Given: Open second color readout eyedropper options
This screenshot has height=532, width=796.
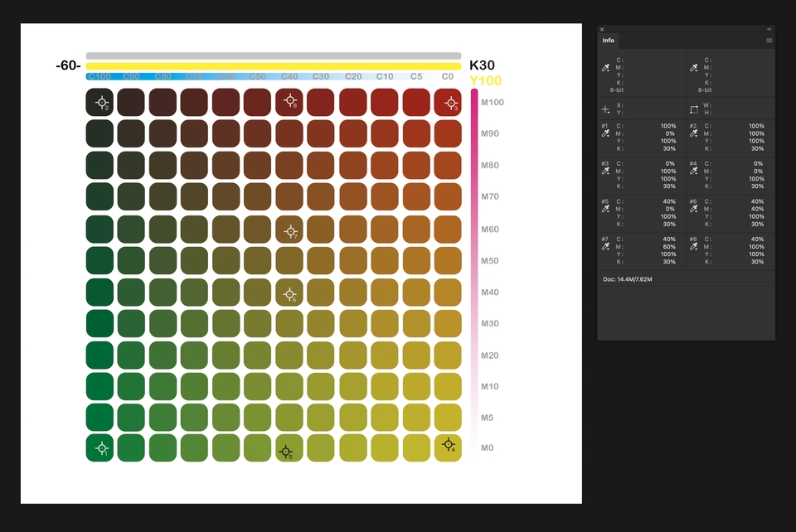Looking at the screenshot, I should click(x=695, y=68).
